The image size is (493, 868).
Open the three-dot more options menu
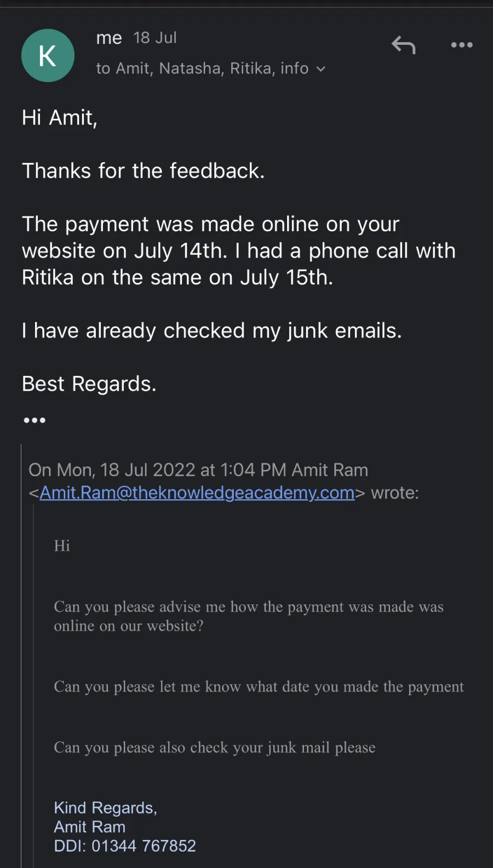pos(462,45)
